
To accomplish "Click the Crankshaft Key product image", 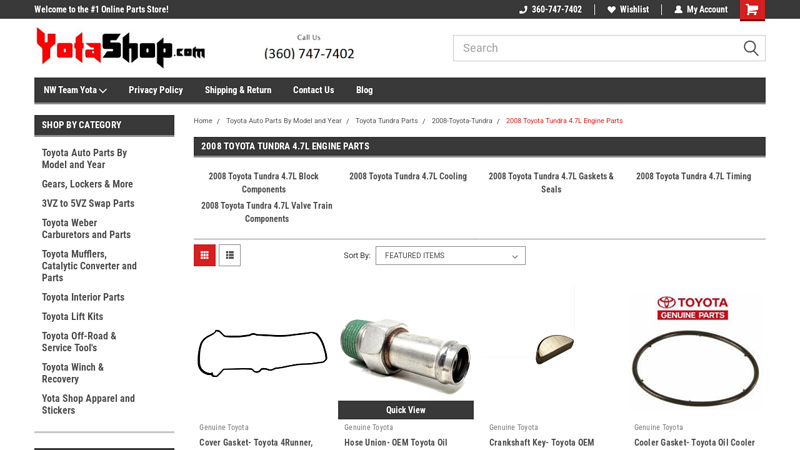I will 555,349.
